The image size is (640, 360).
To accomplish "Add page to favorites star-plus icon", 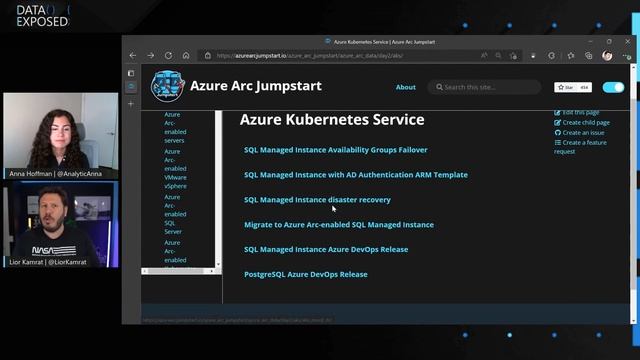I will point(513,56).
